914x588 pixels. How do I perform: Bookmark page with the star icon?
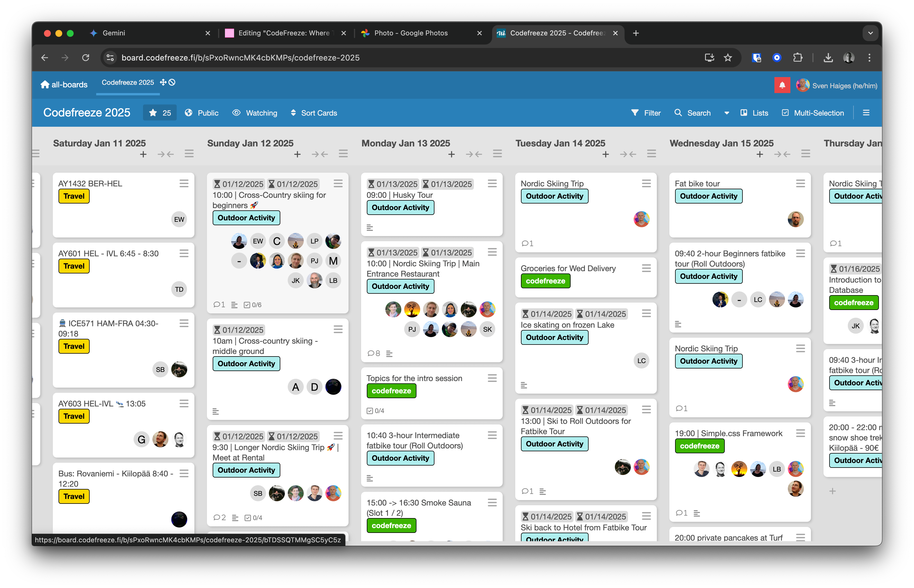coord(728,58)
